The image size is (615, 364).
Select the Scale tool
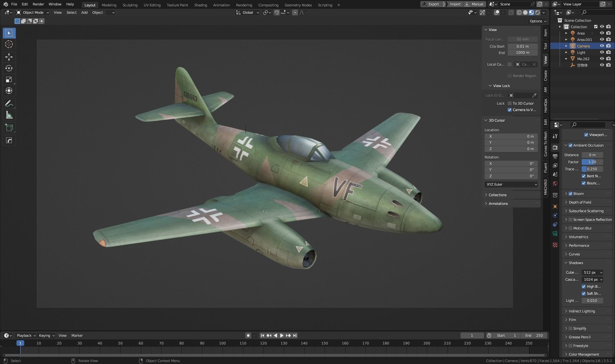point(9,79)
